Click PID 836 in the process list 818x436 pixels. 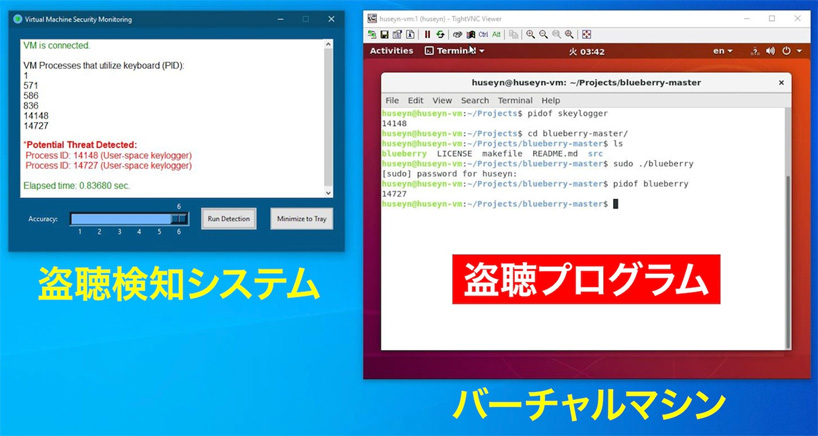click(31, 105)
